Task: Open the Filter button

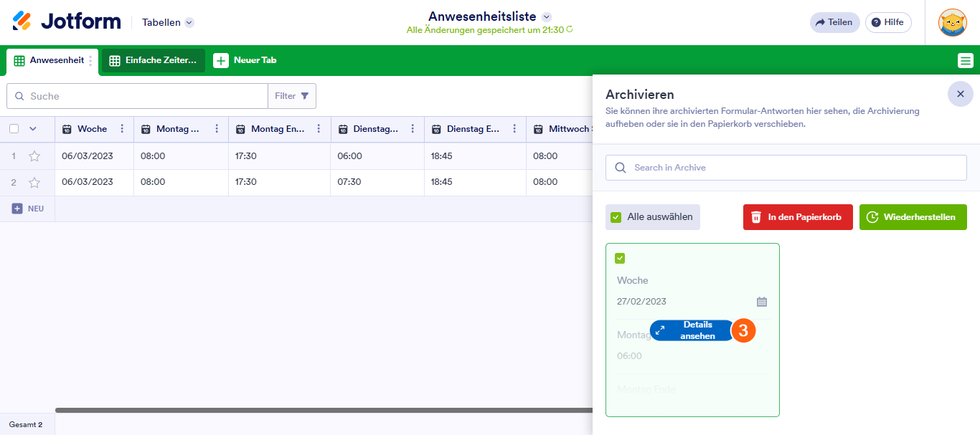Action: coord(292,96)
